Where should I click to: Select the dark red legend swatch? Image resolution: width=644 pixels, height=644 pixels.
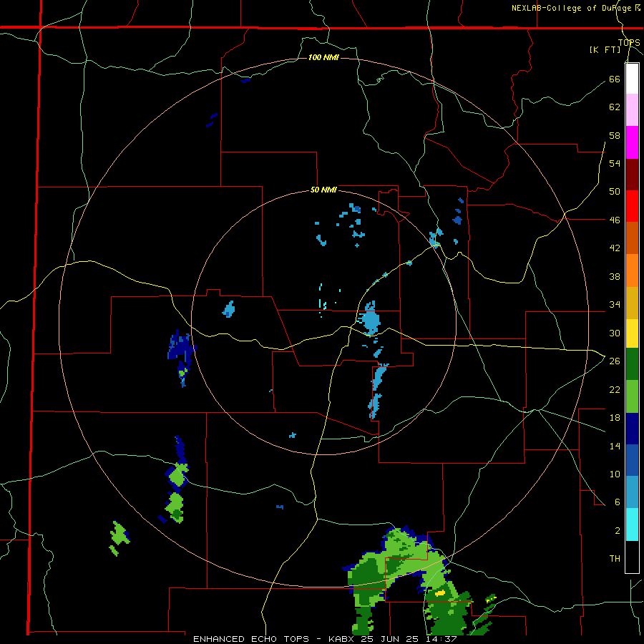pyautogui.click(x=632, y=174)
